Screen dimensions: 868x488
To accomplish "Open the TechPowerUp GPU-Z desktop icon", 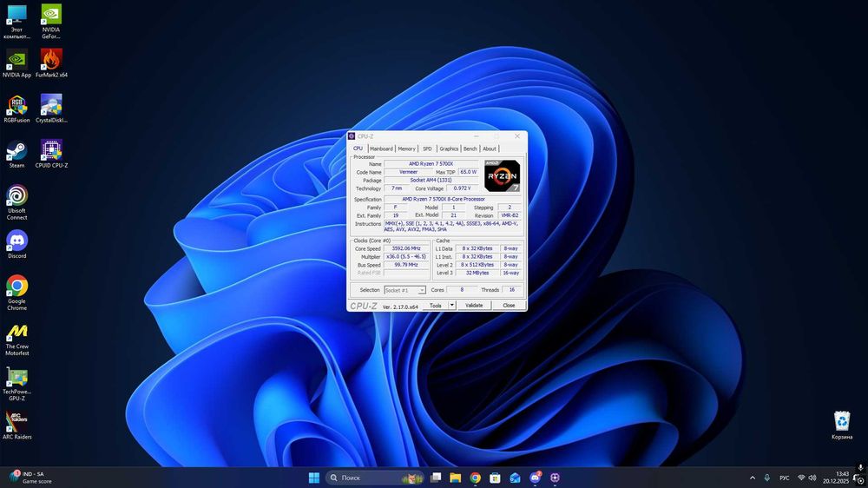I will (x=16, y=384).
